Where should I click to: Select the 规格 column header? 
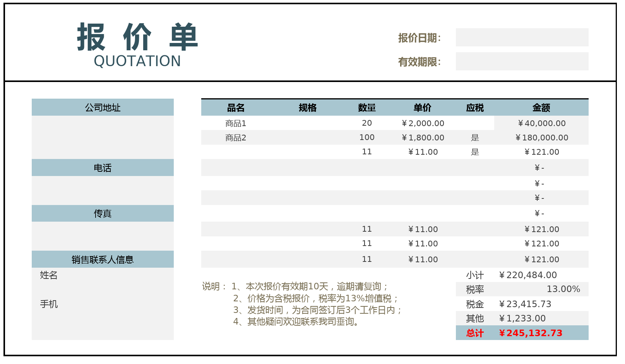[x=308, y=108]
